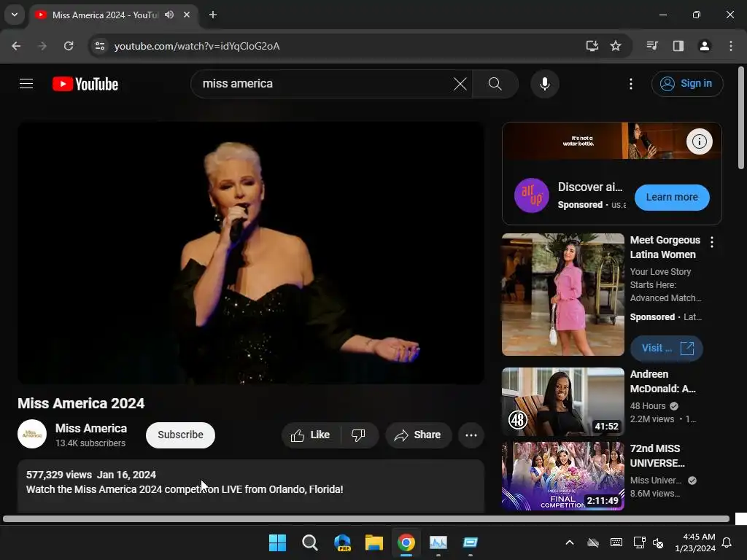Reload the page
This screenshot has height=560, width=747.
(69, 46)
